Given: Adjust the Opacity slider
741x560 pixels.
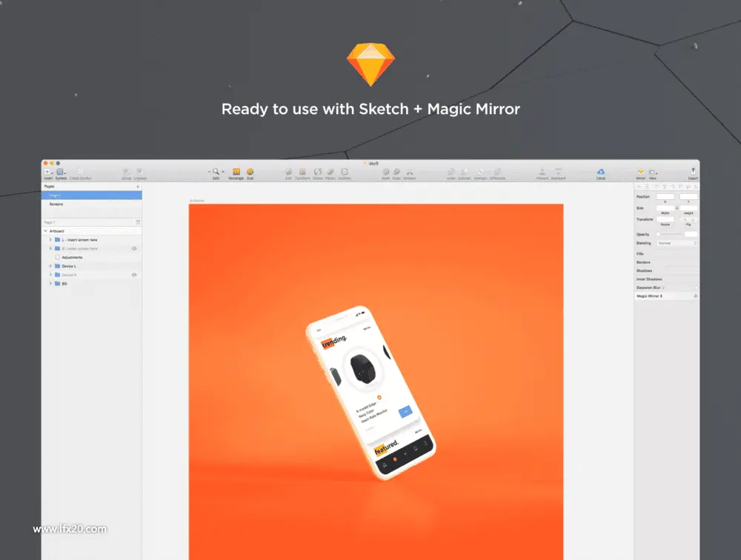Looking at the screenshot, I should (x=670, y=234).
